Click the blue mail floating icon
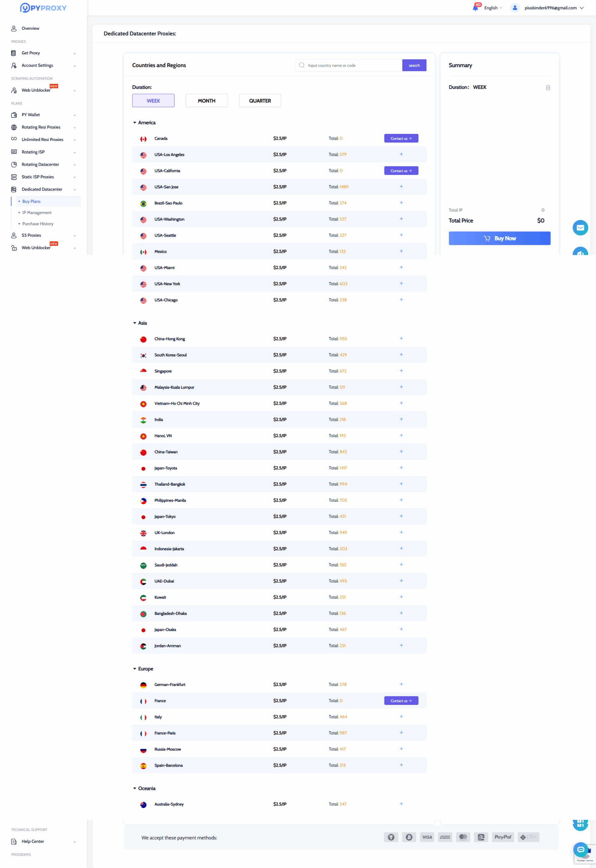The width and height of the screenshot is (596, 868). click(580, 228)
